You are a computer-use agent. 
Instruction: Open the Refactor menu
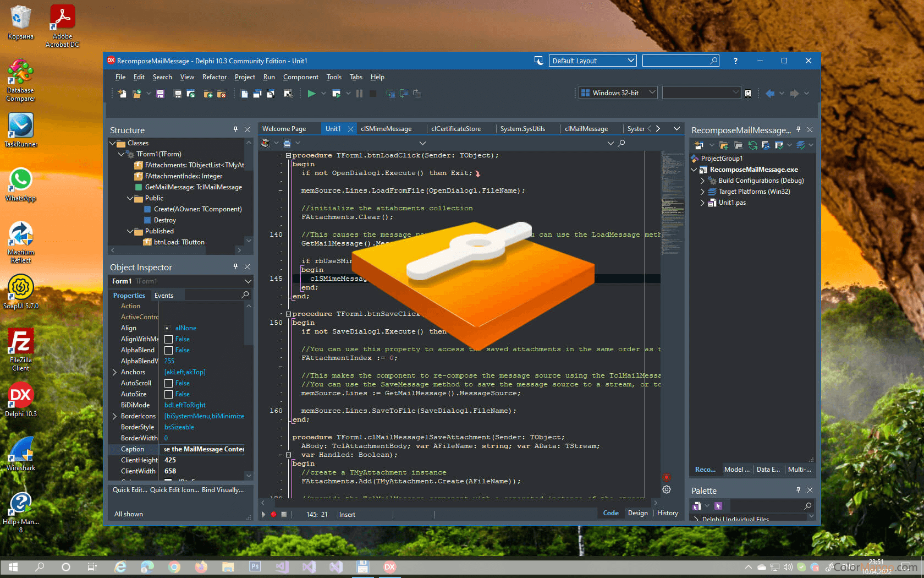click(x=214, y=77)
